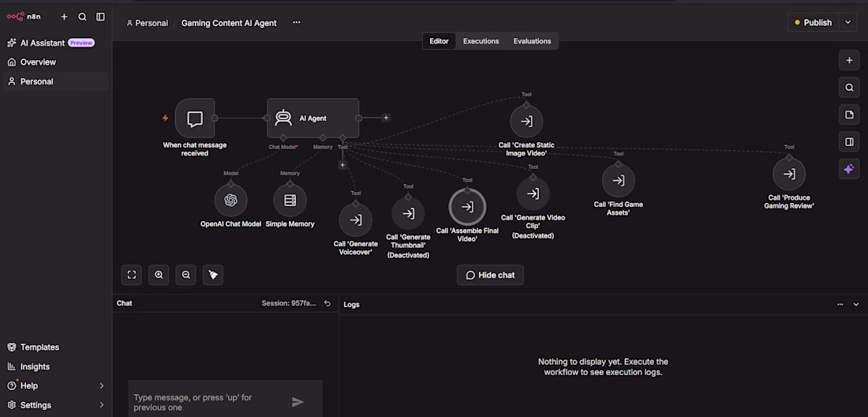Click the n8n logo
This screenshot has height=417, width=868.
click(x=24, y=17)
